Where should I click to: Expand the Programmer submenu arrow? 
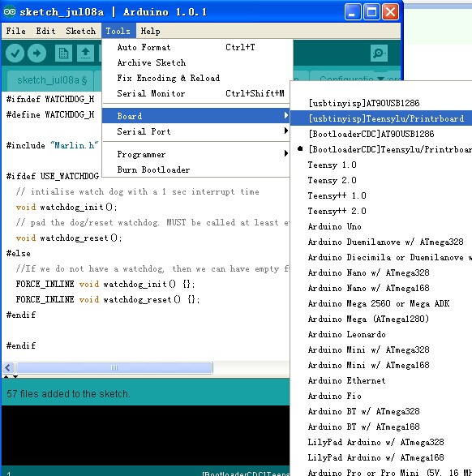(x=286, y=153)
